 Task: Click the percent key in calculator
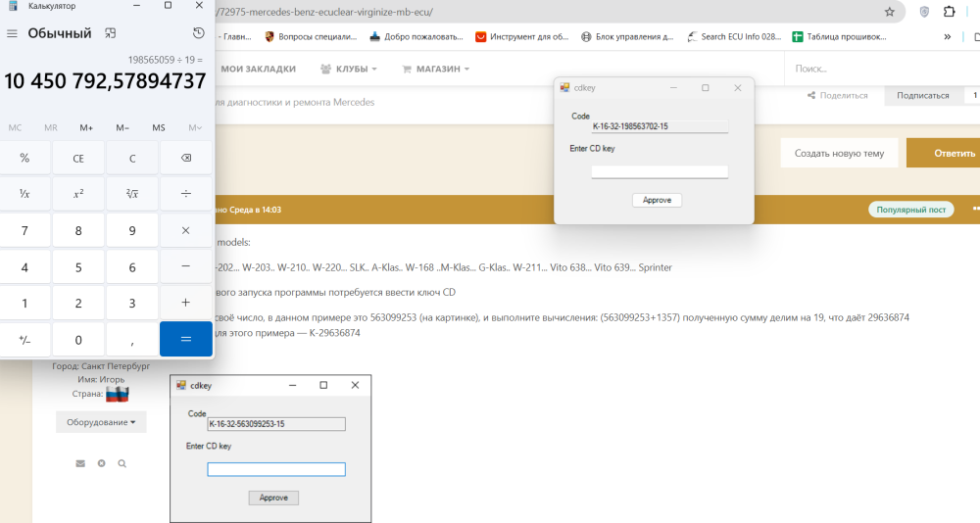coord(24,158)
